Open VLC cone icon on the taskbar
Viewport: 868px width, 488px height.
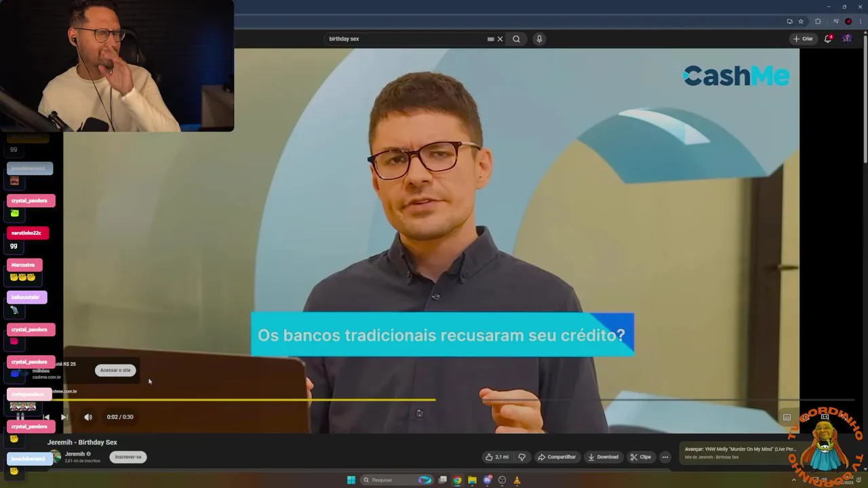coord(517,480)
